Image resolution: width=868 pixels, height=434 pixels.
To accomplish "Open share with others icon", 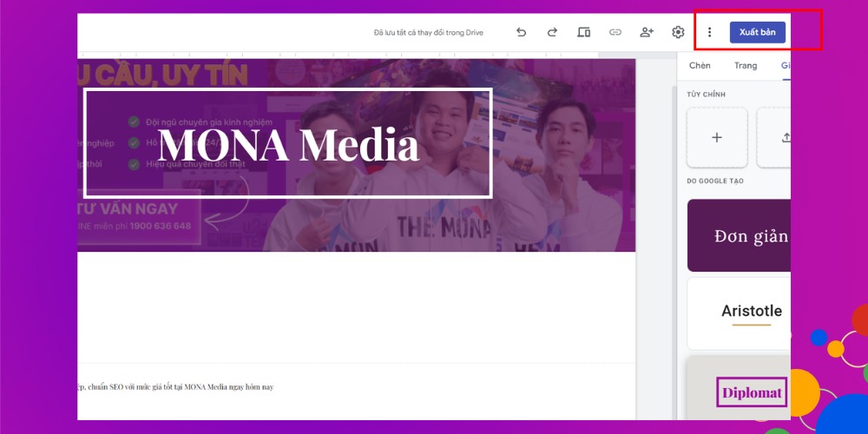I will coord(647,32).
